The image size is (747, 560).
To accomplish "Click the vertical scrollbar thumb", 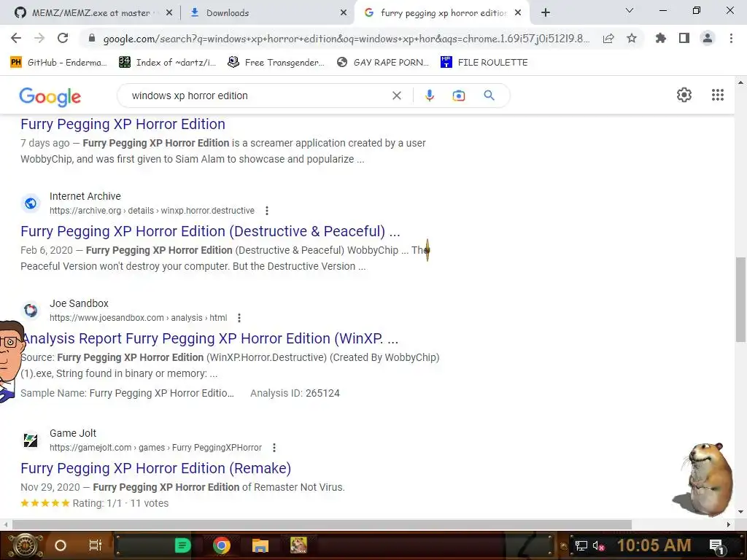I will [740, 300].
